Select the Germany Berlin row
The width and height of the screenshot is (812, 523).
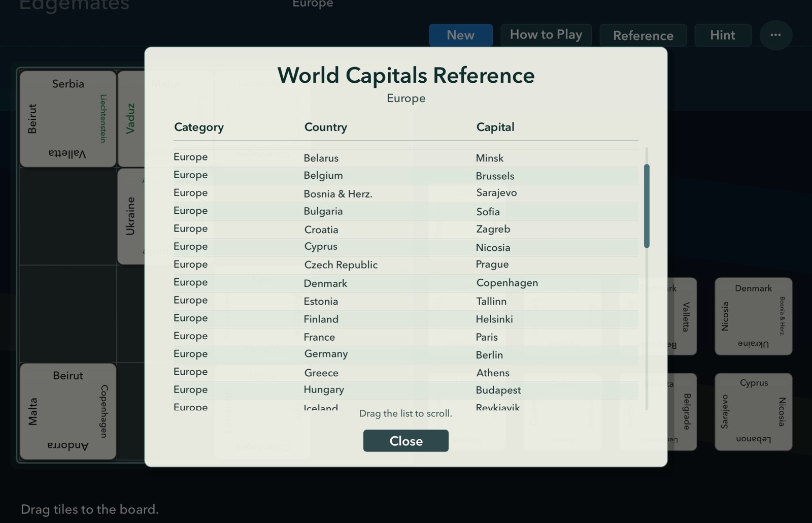click(405, 354)
